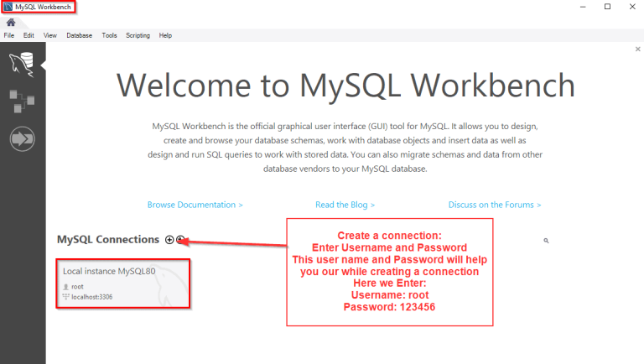Open manage connections wrench icon
Screen dimensions: 644x364
[181, 240]
